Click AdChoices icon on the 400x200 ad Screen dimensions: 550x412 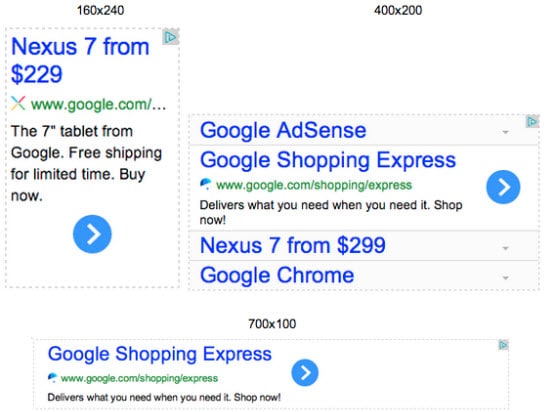point(532,122)
